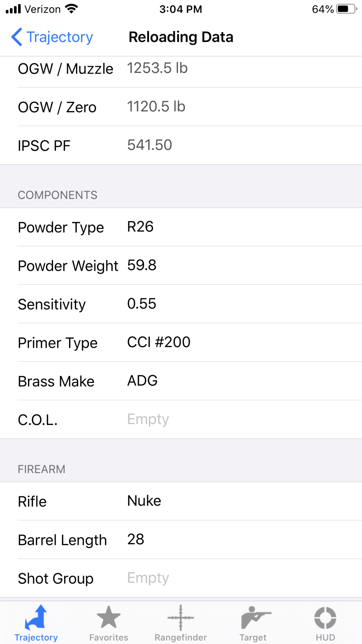Select the IPSC PF row

click(181, 145)
